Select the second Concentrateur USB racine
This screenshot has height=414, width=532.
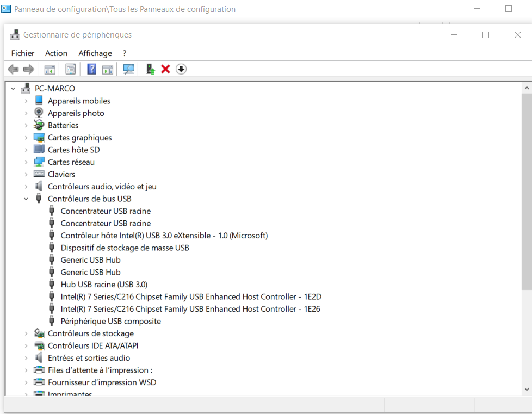coord(106,223)
